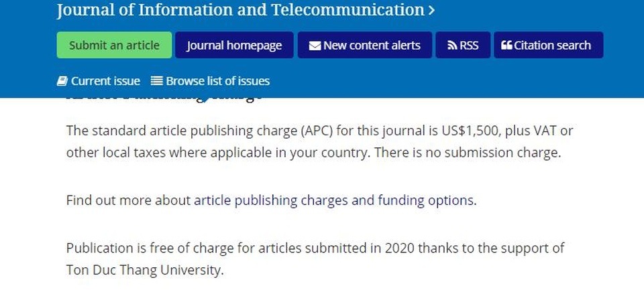This screenshot has width=644, height=290.
Task: Open Browse list of issues text
Action: tap(217, 81)
